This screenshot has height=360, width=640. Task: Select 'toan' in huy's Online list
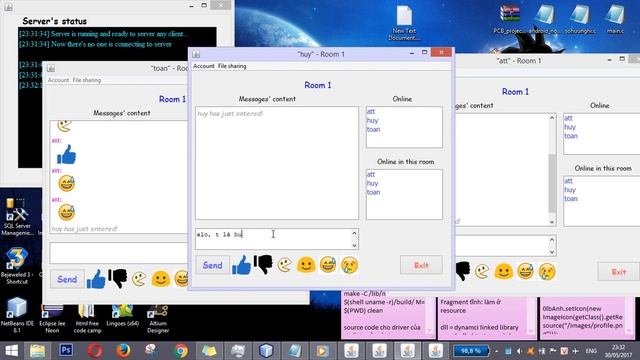tap(373, 129)
